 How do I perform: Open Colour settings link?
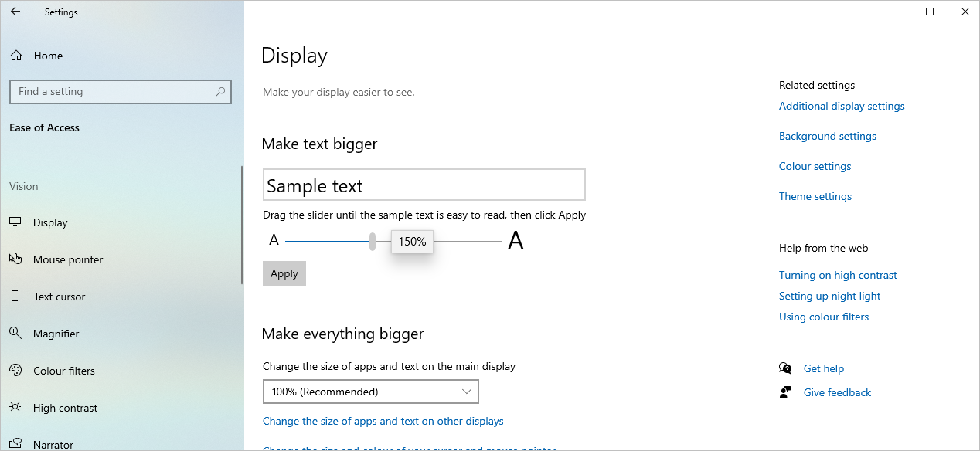coord(815,166)
